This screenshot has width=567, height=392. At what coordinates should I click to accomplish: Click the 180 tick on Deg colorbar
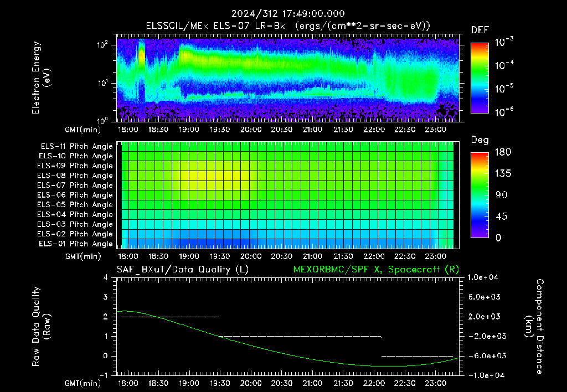(x=503, y=152)
